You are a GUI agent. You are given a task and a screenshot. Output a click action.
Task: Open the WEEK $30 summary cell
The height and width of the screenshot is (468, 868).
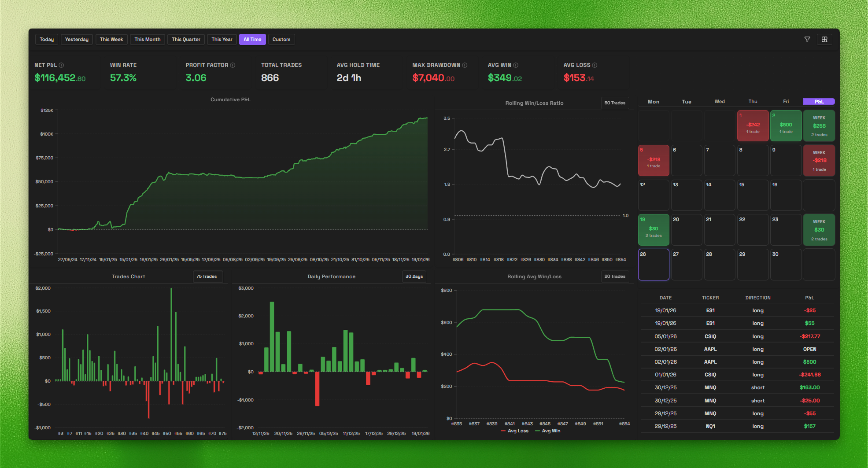pos(819,230)
